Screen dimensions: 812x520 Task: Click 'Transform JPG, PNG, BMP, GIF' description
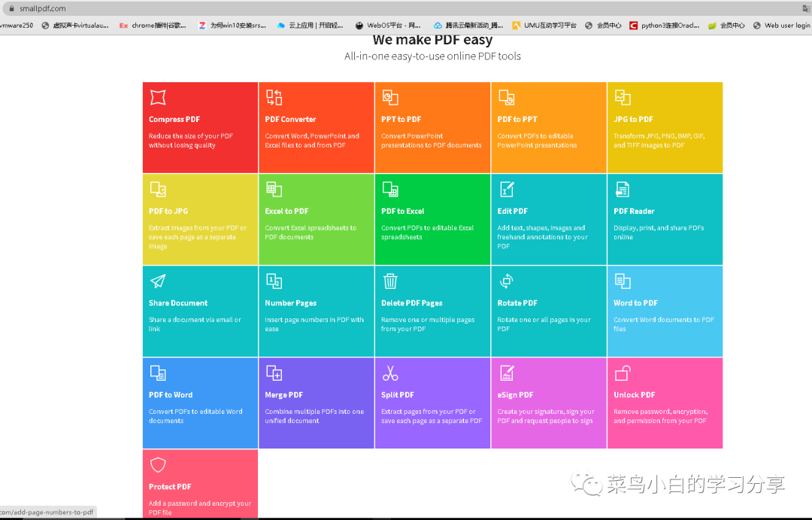tap(659, 141)
